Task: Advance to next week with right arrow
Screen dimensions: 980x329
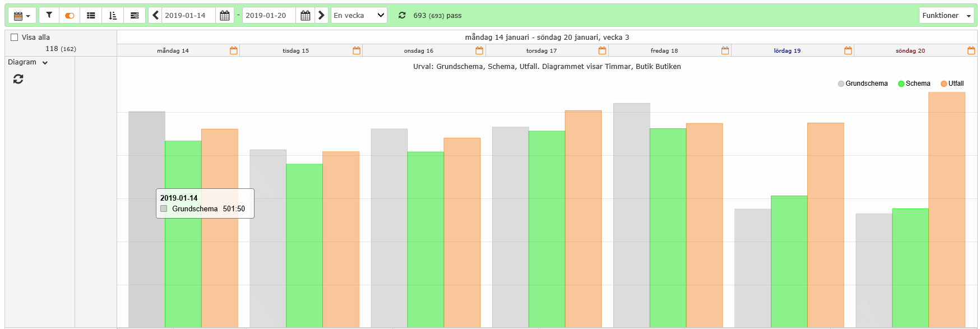Action: coord(321,15)
